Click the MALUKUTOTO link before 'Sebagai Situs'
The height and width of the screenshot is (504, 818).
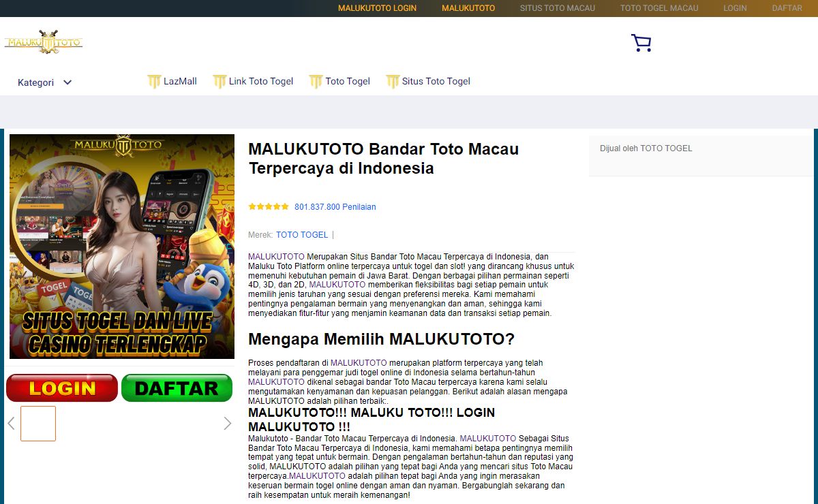point(488,439)
